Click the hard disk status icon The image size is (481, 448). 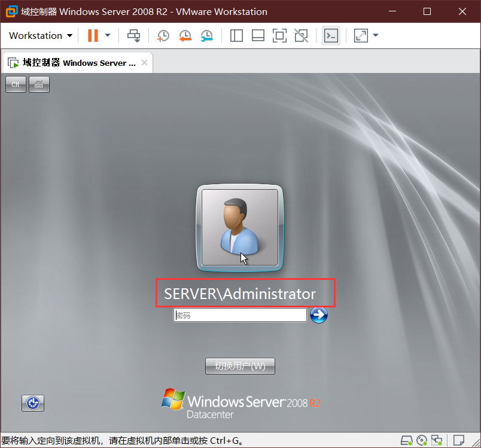pos(407,441)
